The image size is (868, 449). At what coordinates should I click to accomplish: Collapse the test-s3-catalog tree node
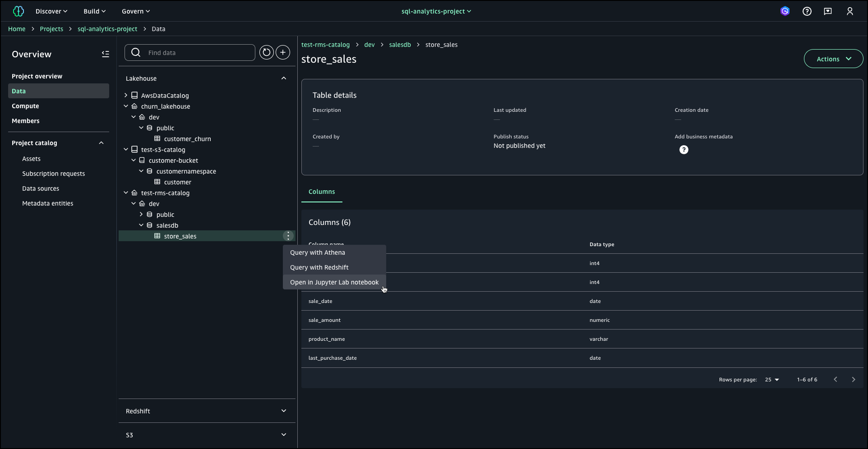click(126, 150)
